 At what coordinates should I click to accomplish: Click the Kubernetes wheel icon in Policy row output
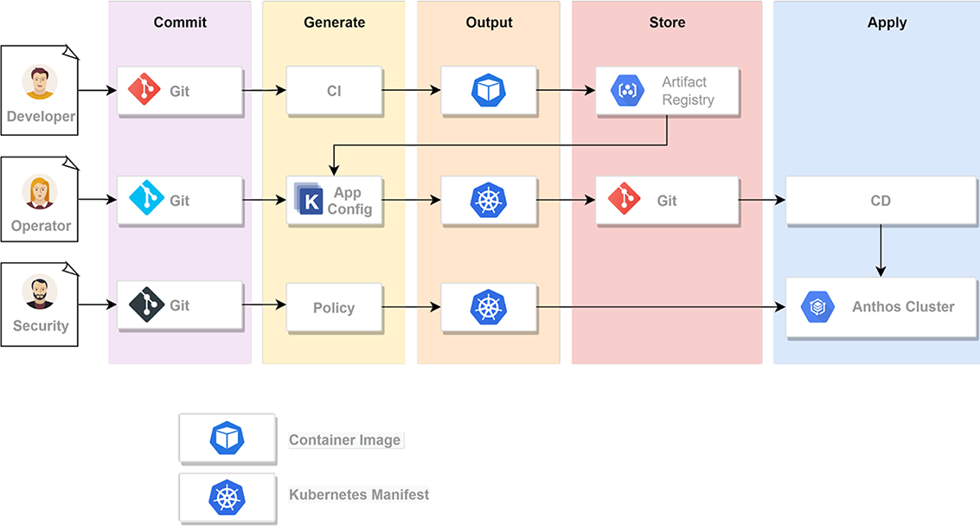point(488,307)
